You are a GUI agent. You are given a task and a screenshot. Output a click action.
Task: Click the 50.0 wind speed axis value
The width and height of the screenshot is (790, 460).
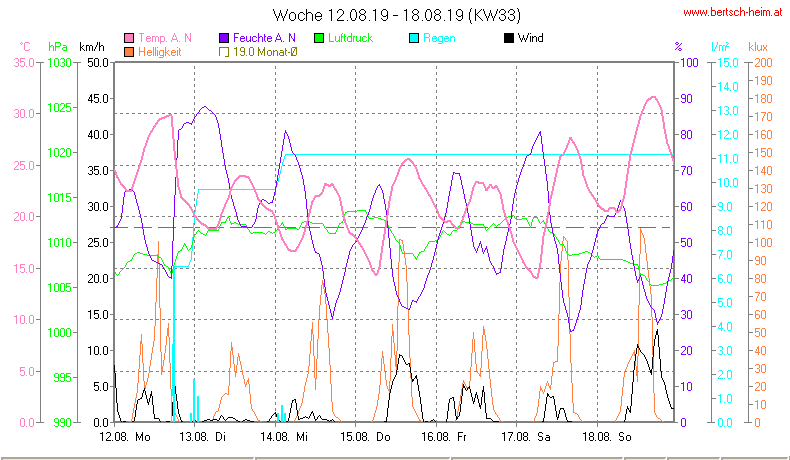click(x=98, y=63)
